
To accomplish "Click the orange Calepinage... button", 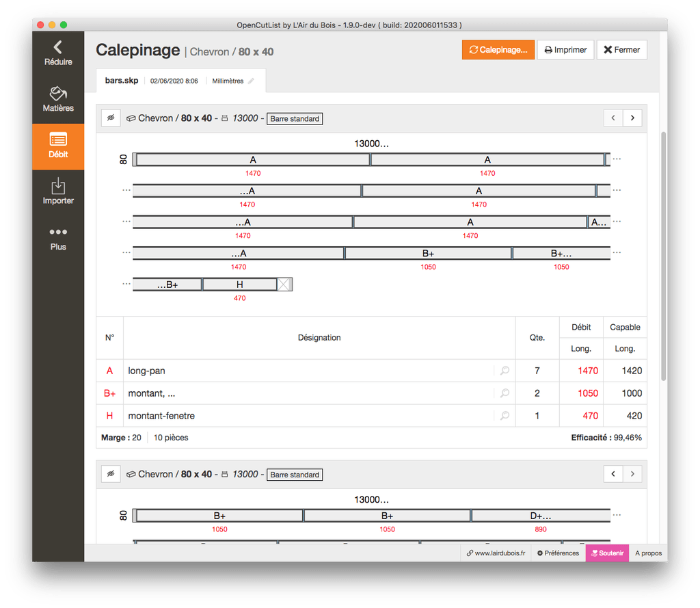I will tap(498, 50).
